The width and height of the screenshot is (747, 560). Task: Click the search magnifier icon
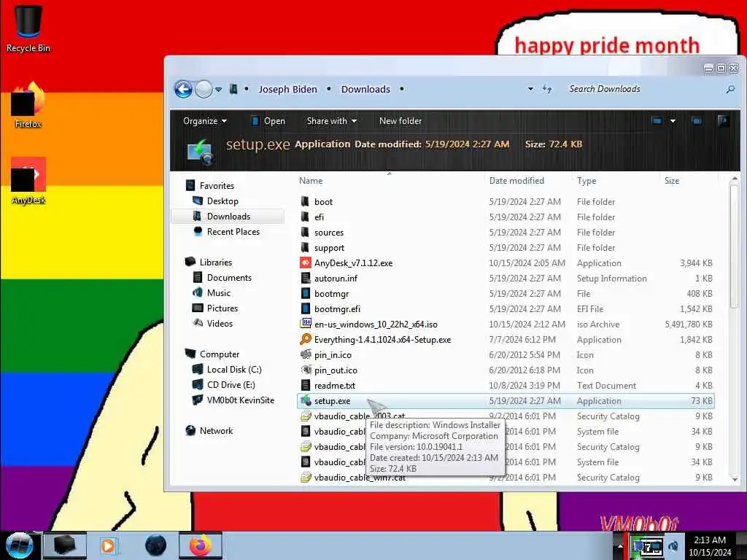[729, 89]
